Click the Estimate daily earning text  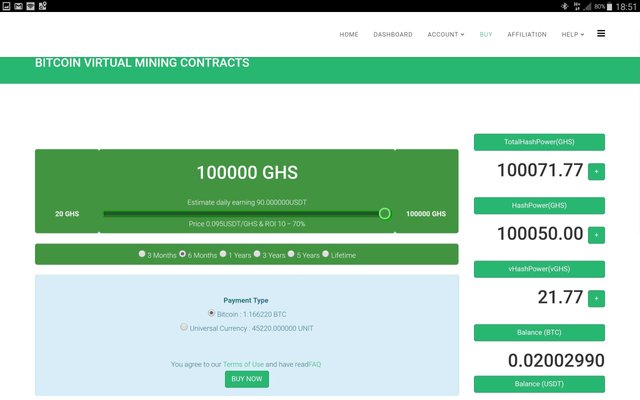(247, 202)
